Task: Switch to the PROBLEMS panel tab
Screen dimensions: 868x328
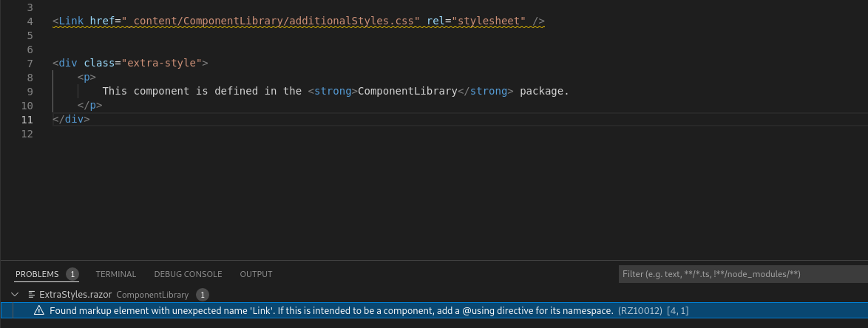Action: [37, 274]
